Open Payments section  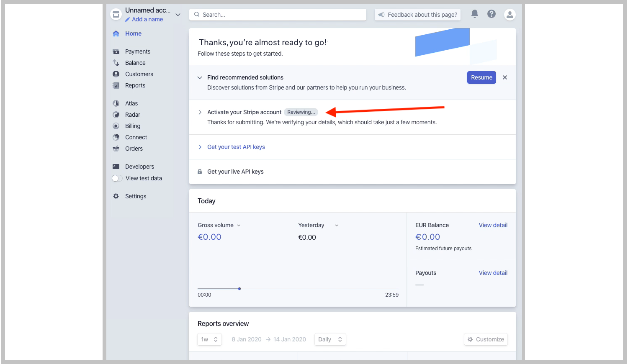pos(138,51)
